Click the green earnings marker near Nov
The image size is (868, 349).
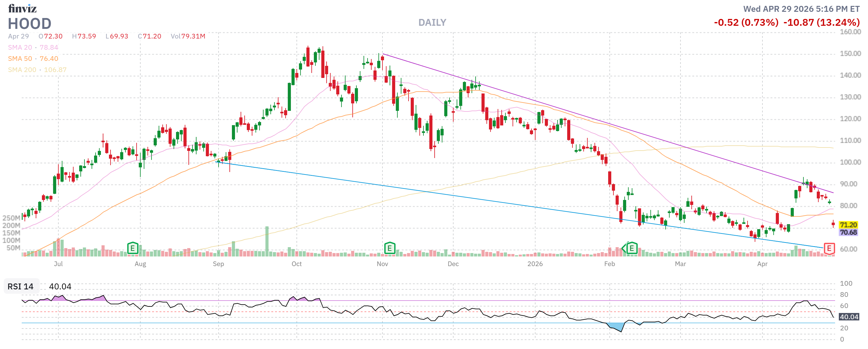[x=390, y=249]
